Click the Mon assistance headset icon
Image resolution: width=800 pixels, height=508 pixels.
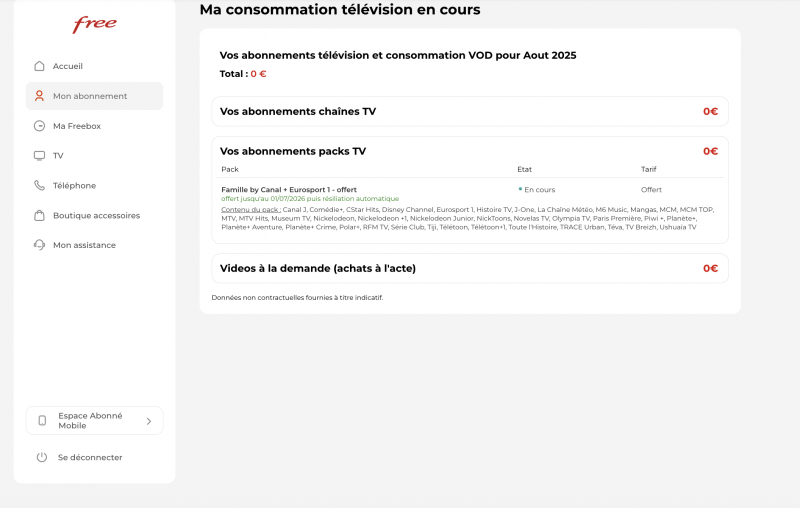click(x=39, y=245)
